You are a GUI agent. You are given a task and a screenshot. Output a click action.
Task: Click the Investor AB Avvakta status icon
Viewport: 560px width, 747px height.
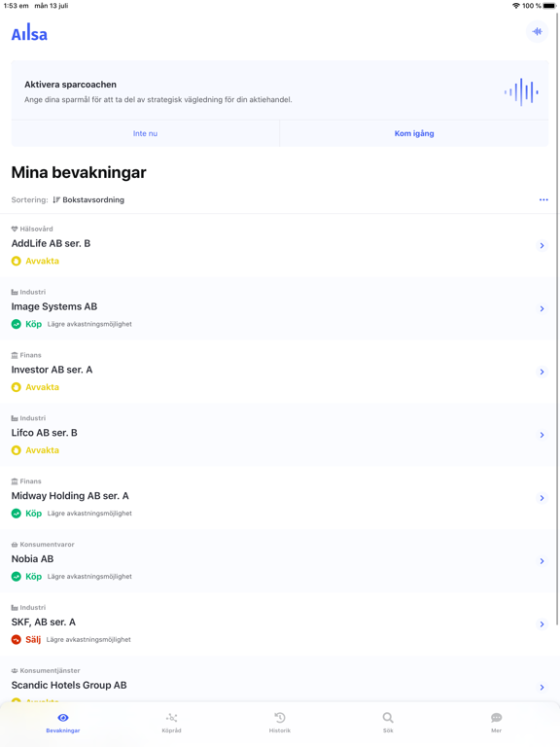coord(17,387)
